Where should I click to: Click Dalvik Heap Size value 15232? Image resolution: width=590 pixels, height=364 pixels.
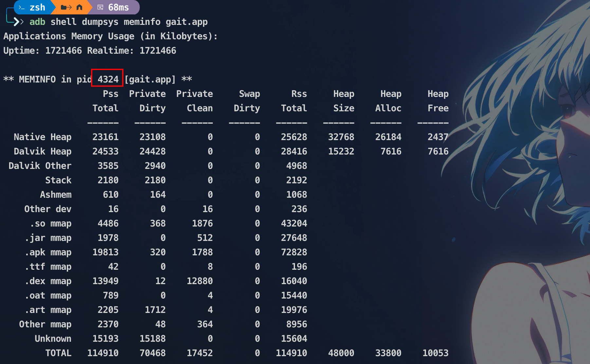341,151
